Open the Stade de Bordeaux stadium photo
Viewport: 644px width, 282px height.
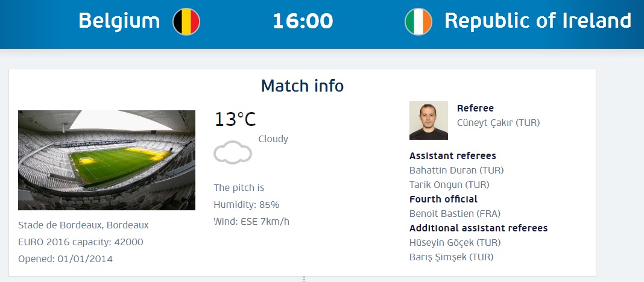[x=107, y=160]
